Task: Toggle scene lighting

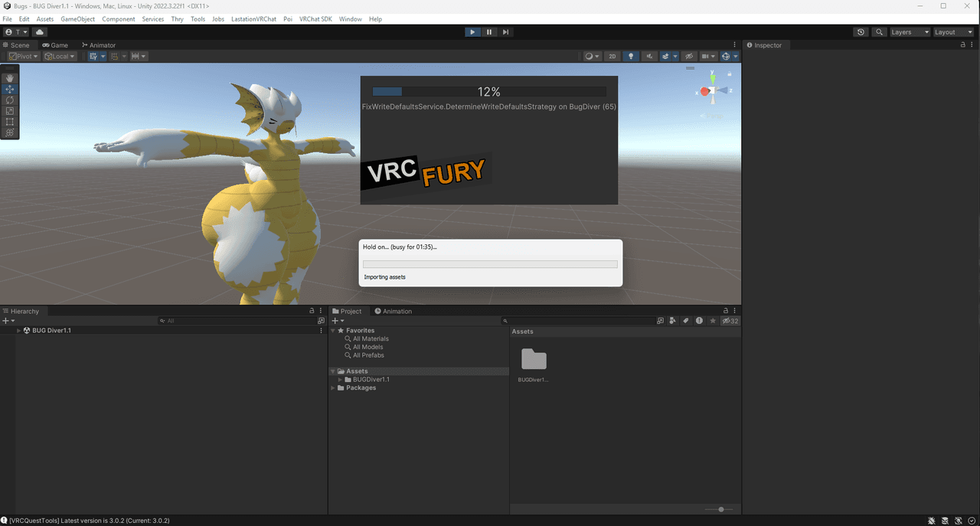Action: pos(631,56)
